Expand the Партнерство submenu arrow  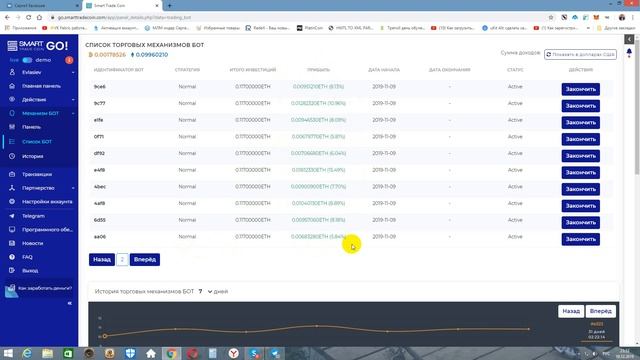[73, 188]
